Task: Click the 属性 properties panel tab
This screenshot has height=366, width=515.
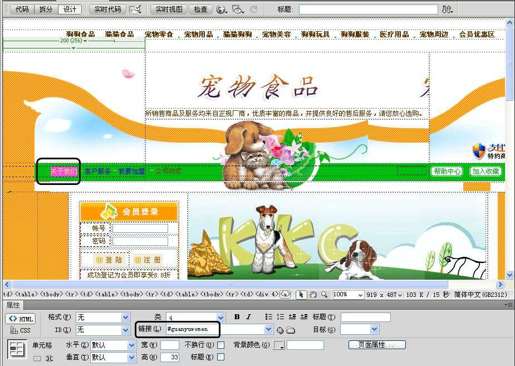Action: click(x=13, y=305)
